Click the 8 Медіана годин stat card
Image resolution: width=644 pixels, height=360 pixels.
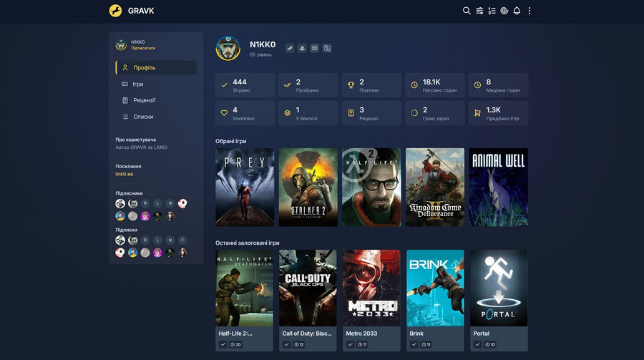coord(498,85)
